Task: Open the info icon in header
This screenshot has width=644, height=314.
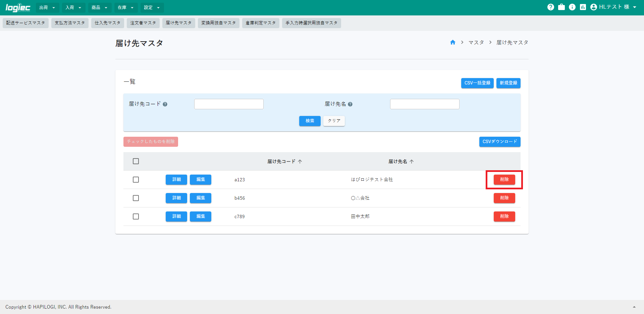Action: [572, 7]
